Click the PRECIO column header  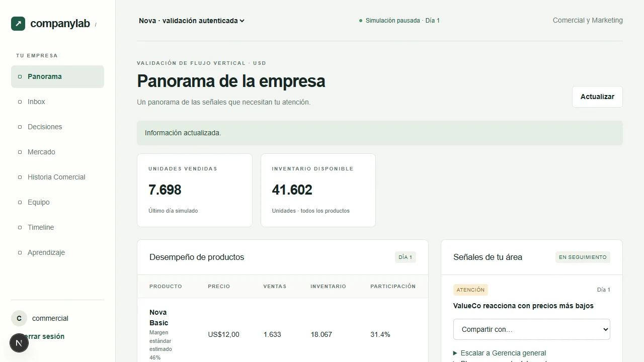(219, 286)
